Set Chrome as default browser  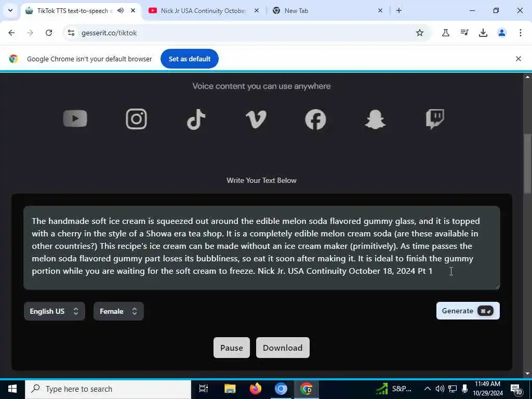click(189, 59)
